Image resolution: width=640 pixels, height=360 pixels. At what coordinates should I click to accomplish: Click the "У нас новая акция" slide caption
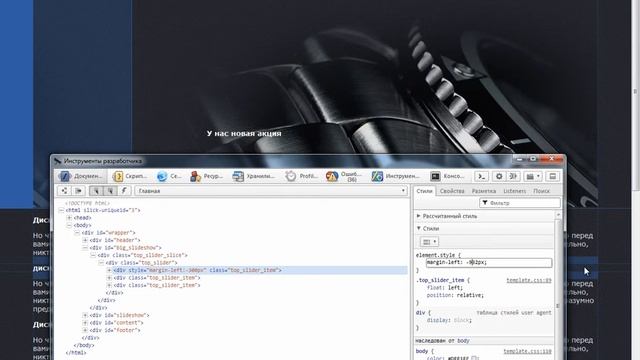244,133
